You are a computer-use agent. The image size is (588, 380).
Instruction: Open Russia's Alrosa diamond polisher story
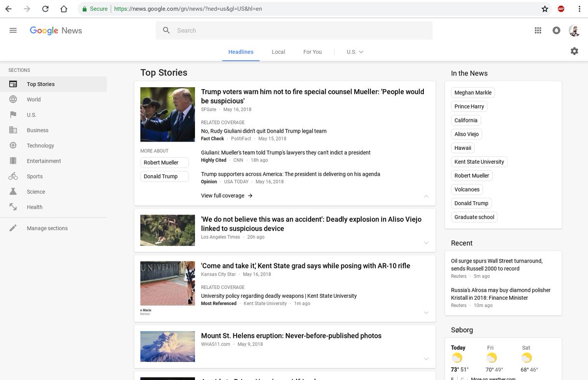click(501, 294)
